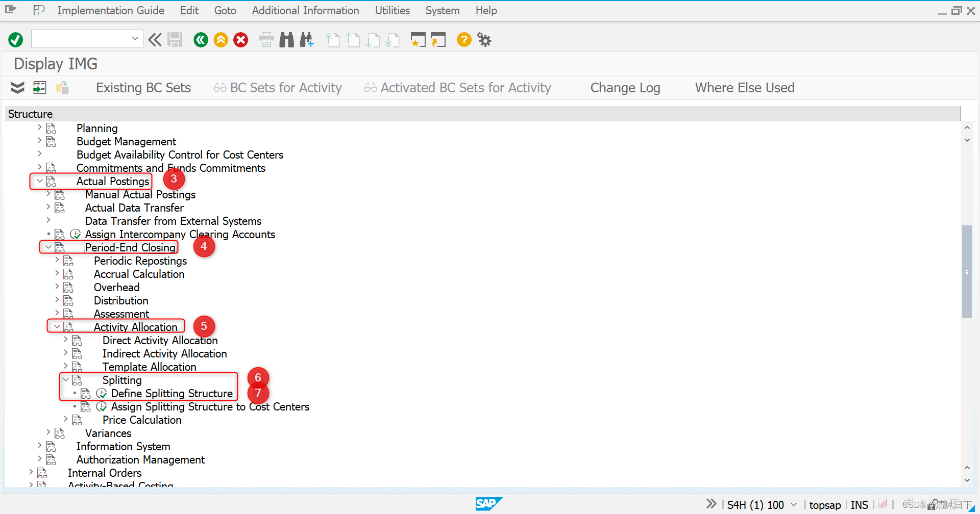This screenshot has height=514, width=980.
Task: Expand the Budget Management node
Action: pyautogui.click(x=39, y=140)
